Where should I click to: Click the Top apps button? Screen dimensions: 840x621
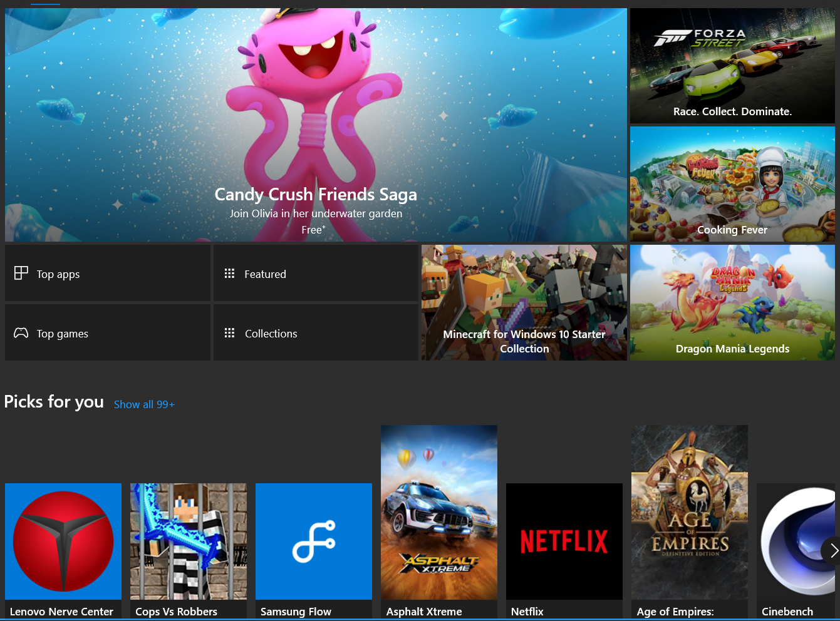tap(108, 273)
